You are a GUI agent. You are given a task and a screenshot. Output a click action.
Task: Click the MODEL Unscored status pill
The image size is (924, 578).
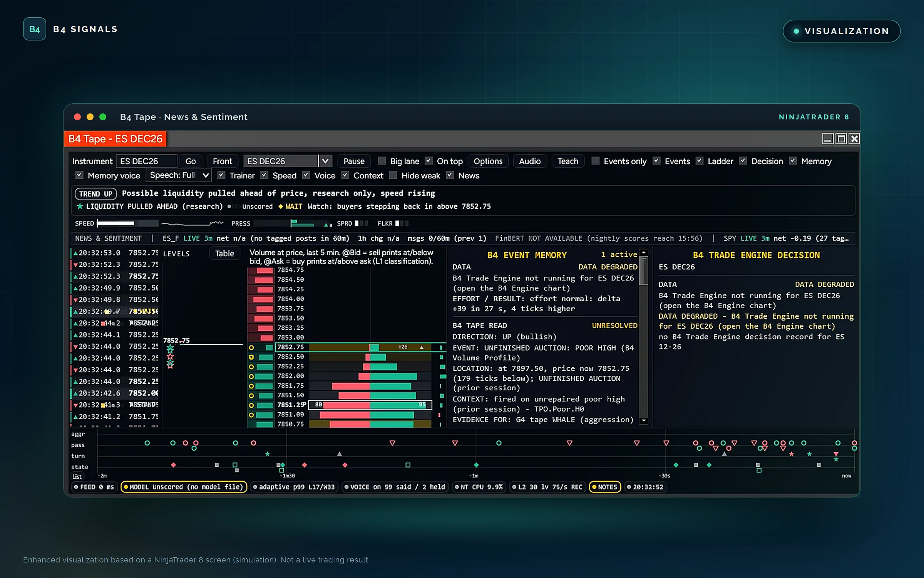184,487
